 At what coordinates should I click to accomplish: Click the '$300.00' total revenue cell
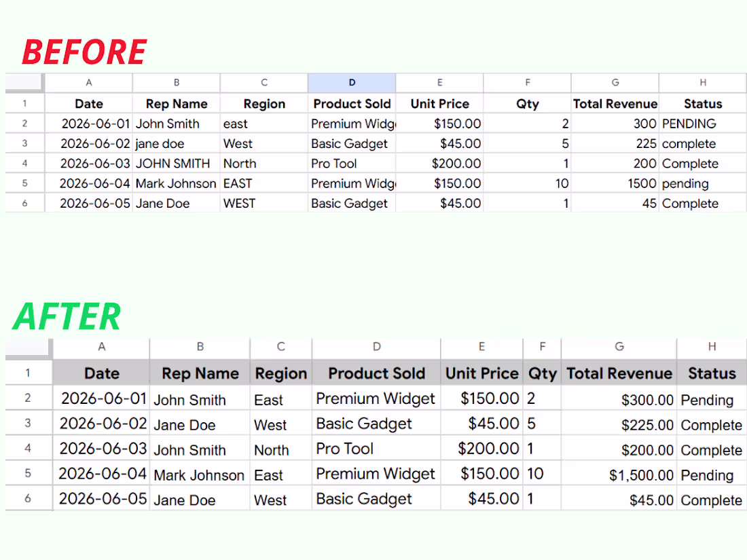click(x=619, y=398)
